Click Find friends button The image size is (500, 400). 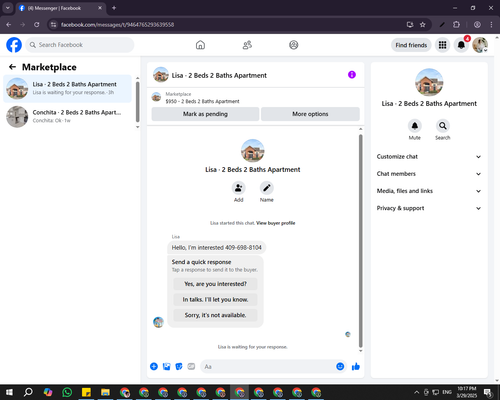(x=411, y=45)
